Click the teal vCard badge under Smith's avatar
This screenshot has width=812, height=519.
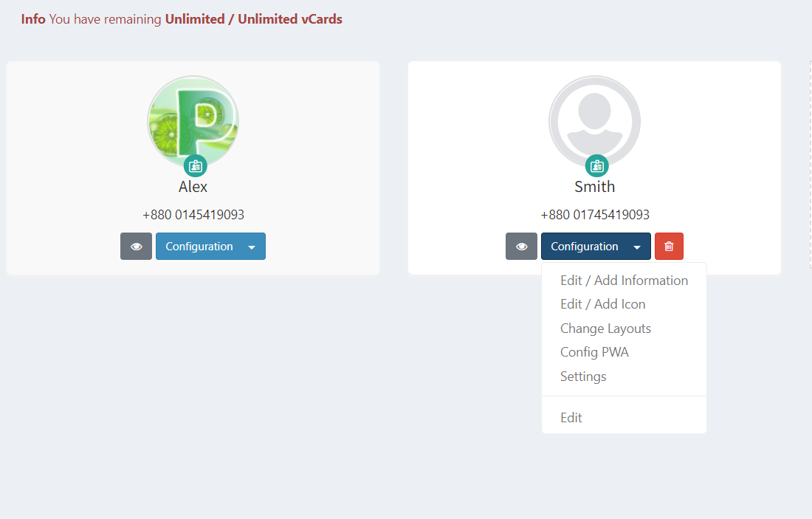point(596,165)
